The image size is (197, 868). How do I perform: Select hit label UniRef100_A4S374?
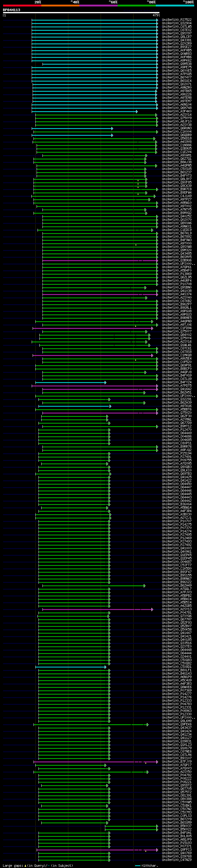(177, 294)
